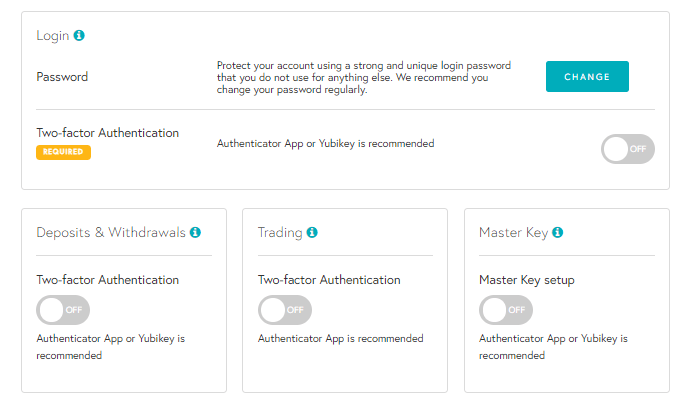Click the info icon next to Login
Viewport: 682px width, 408px height.
pos(79,36)
